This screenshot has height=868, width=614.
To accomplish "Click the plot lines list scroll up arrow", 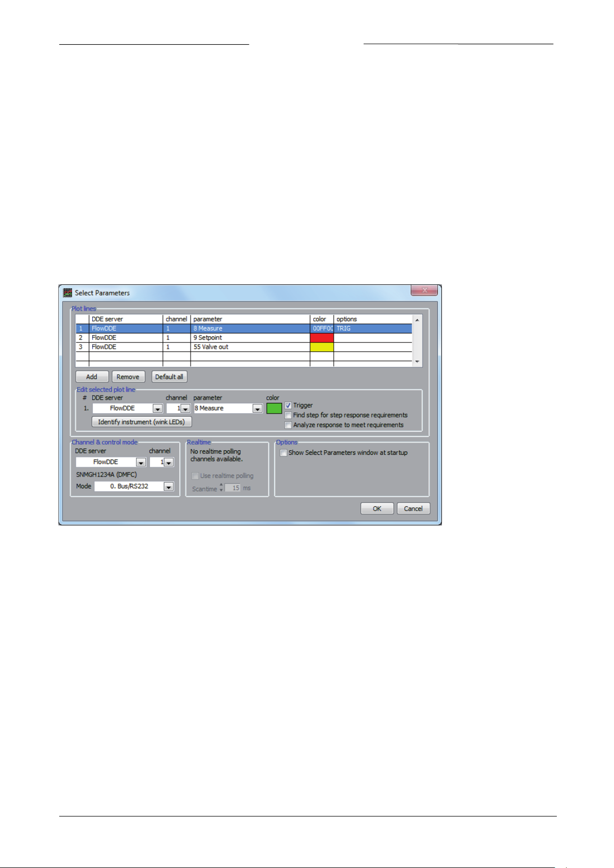I will tap(417, 320).
